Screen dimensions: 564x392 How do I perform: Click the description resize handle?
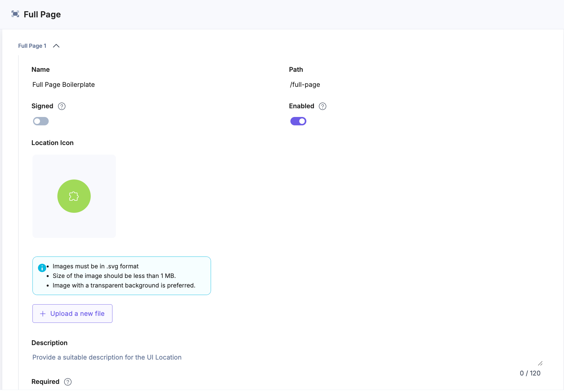(540, 363)
